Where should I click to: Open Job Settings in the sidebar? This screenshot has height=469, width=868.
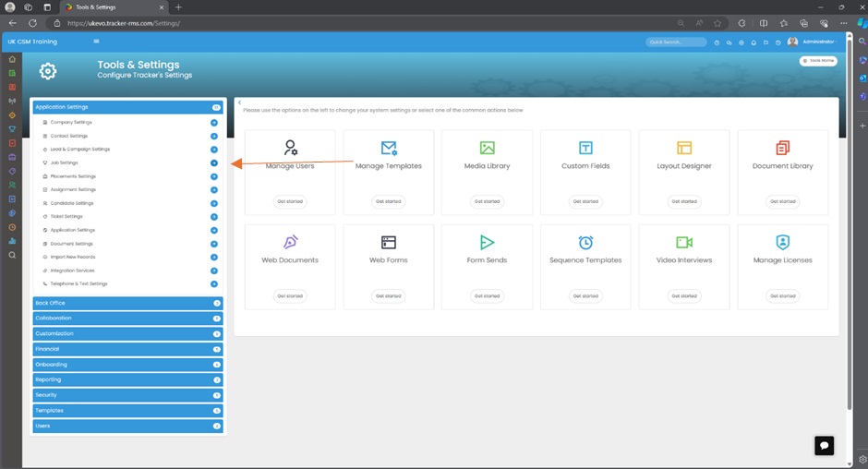pos(65,162)
